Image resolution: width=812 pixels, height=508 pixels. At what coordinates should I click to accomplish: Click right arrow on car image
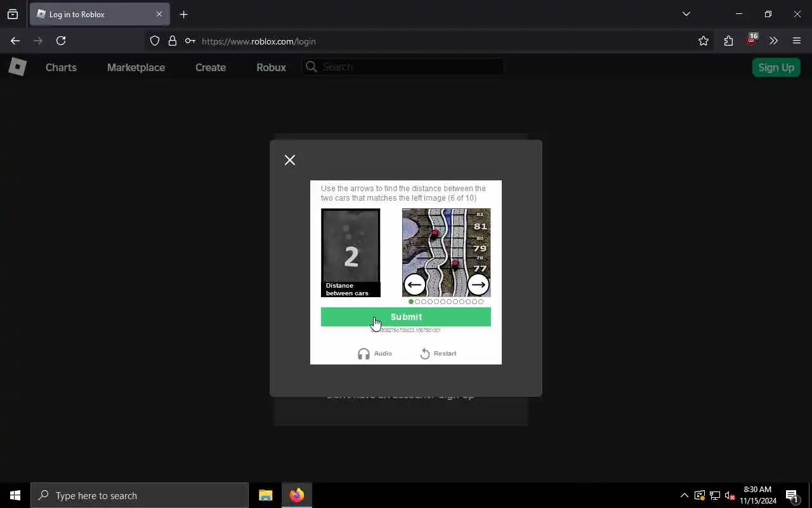click(x=478, y=284)
